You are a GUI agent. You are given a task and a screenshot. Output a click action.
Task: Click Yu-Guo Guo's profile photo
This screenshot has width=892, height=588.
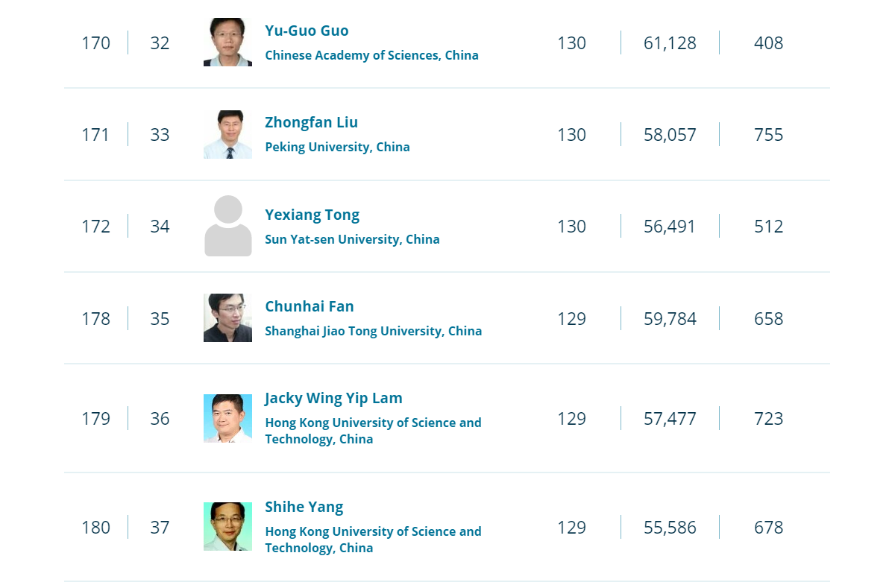tap(227, 42)
